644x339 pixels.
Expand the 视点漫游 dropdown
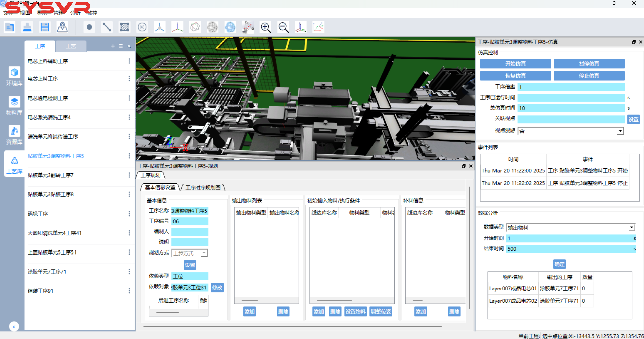click(620, 131)
